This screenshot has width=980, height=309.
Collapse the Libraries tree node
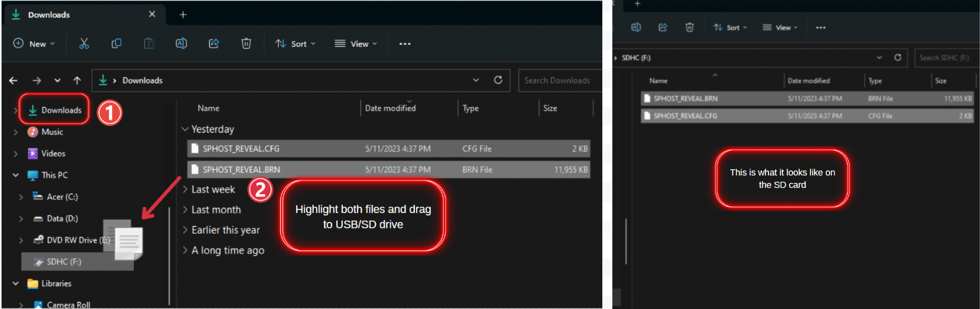15,284
